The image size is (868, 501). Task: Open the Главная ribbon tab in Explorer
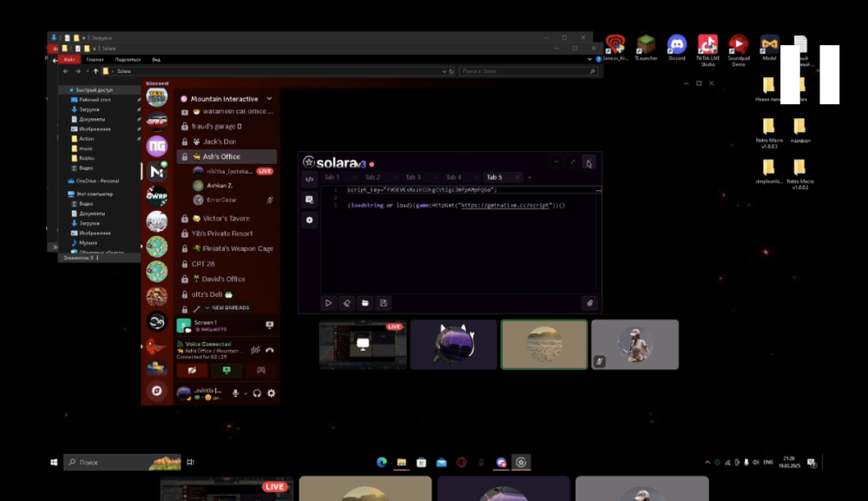95,59
